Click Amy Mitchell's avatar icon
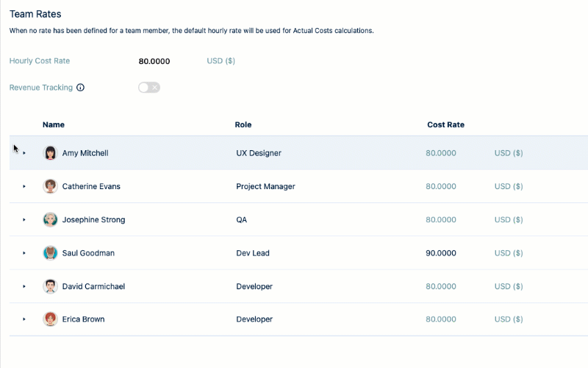The image size is (588, 368). [50, 153]
